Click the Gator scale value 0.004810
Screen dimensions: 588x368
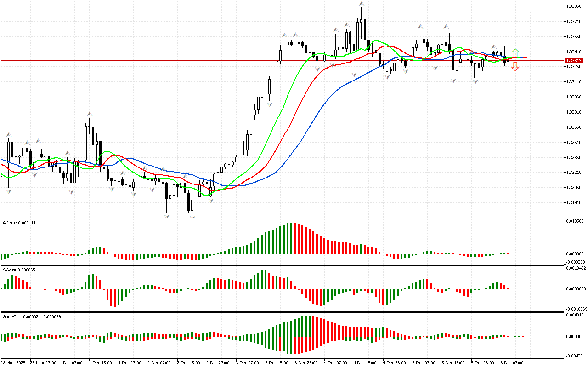[x=575, y=316]
